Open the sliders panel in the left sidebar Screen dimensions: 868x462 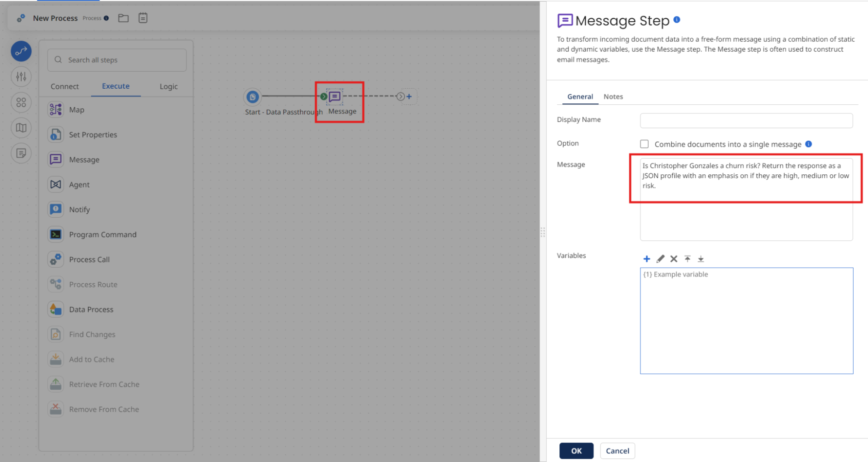[20, 76]
